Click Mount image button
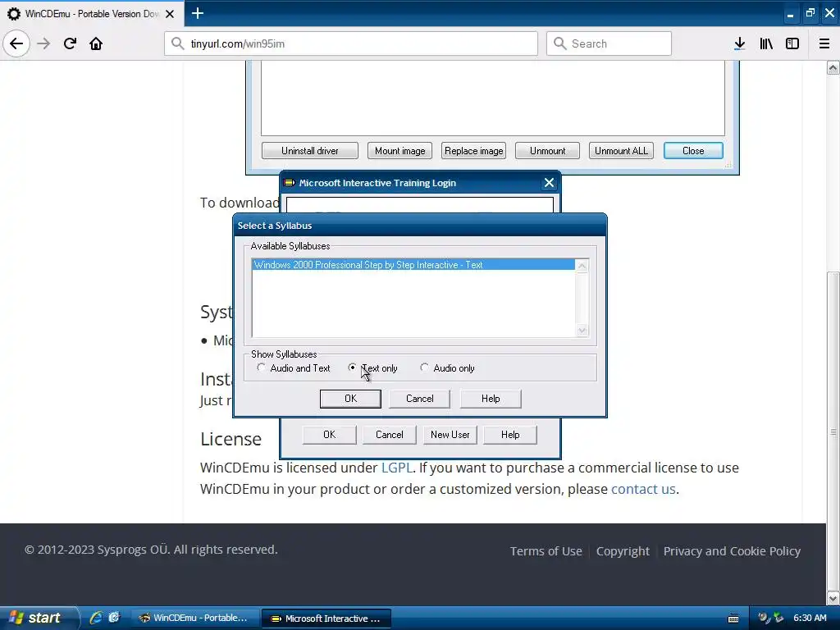Viewport: 840px width, 630px height. tap(399, 151)
